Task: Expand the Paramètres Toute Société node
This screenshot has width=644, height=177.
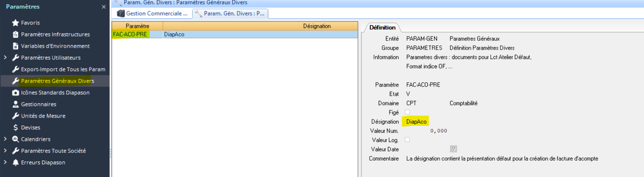Action: [5, 151]
